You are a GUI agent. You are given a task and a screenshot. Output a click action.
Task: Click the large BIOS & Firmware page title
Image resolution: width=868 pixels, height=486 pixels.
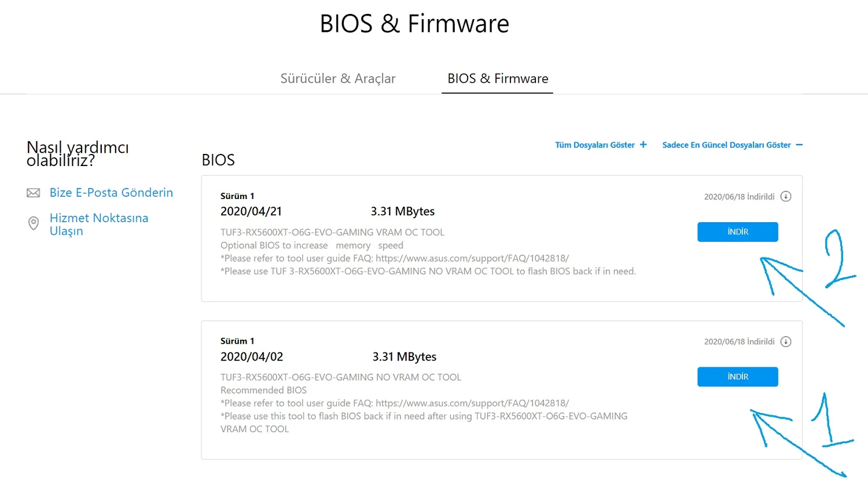pyautogui.click(x=414, y=24)
